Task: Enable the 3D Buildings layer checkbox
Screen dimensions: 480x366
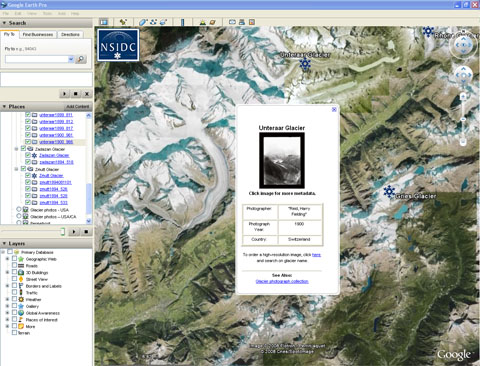Action: [14, 272]
